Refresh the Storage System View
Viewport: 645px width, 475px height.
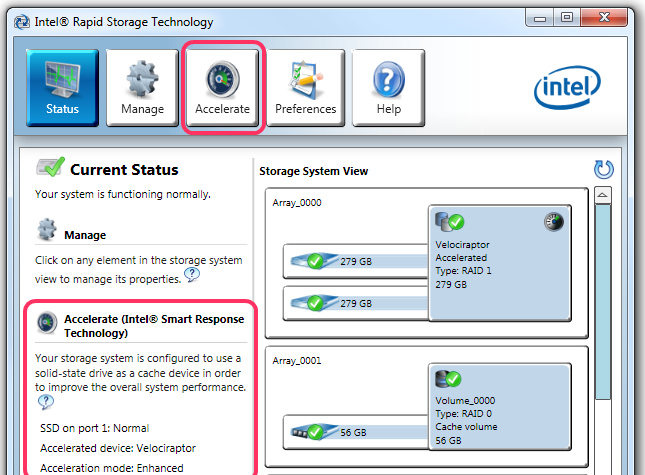tap(603, 170)
